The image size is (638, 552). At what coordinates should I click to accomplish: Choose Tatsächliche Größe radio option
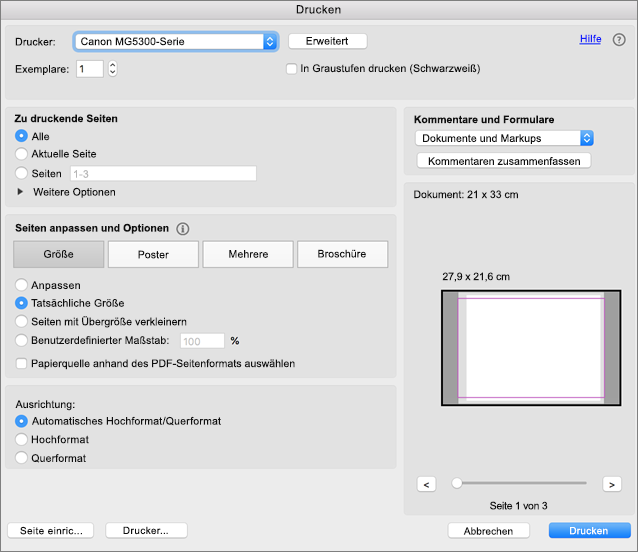click(21, 303)
